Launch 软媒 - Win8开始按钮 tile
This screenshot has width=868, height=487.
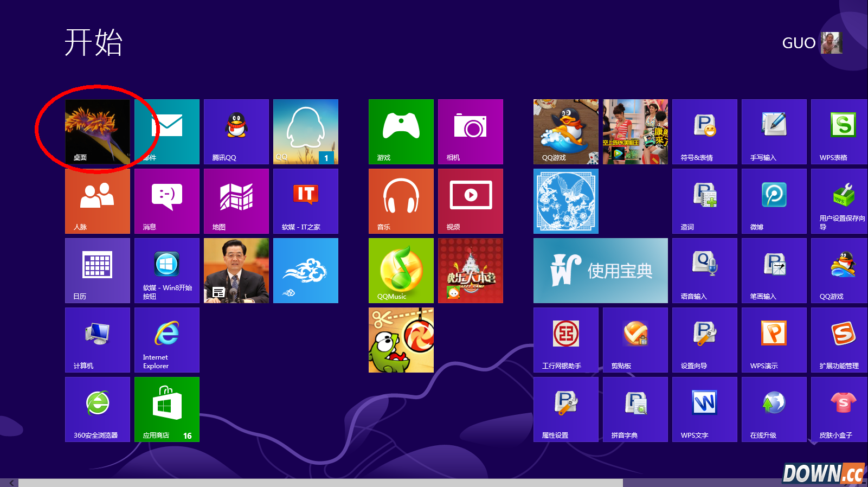click(167, 271)
